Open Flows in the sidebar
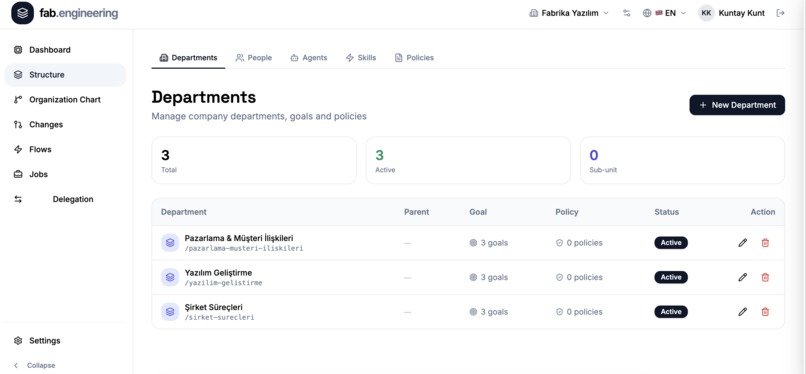 pos(65,149)
